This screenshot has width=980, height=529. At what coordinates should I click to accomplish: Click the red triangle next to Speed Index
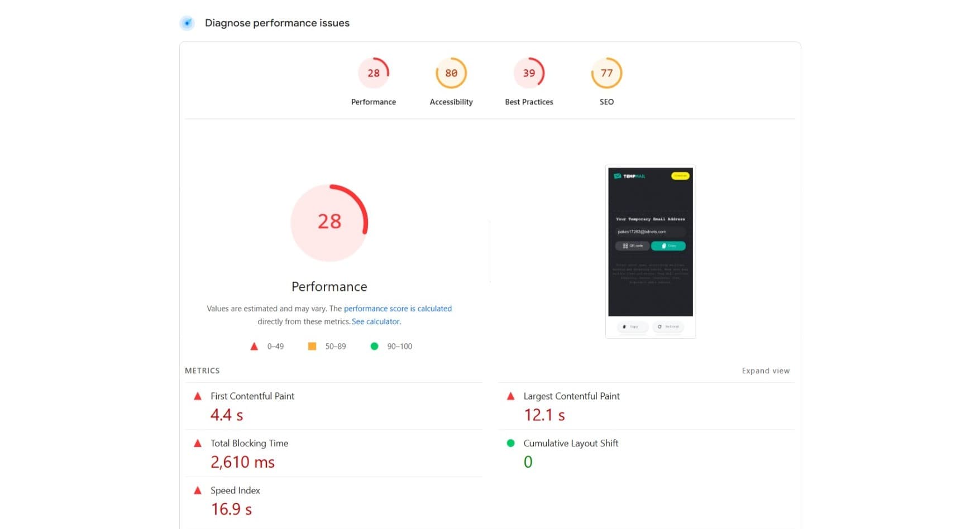point(197,490)
